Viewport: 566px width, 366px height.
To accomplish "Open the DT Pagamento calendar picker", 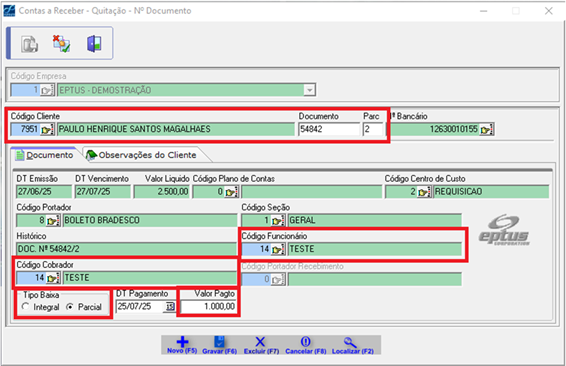I will 170,307.
